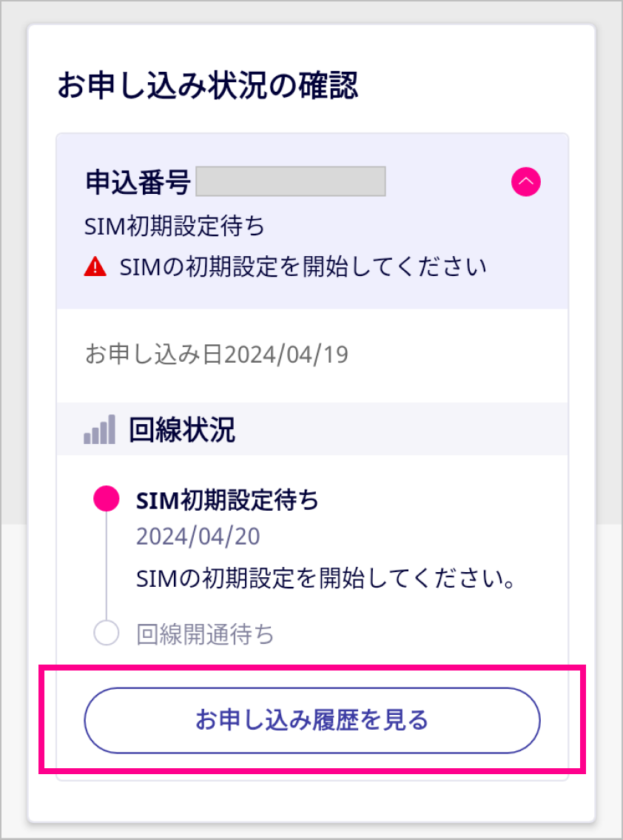
Task: Open お申し込み履歴を見る button
Action: click(312, 720)
